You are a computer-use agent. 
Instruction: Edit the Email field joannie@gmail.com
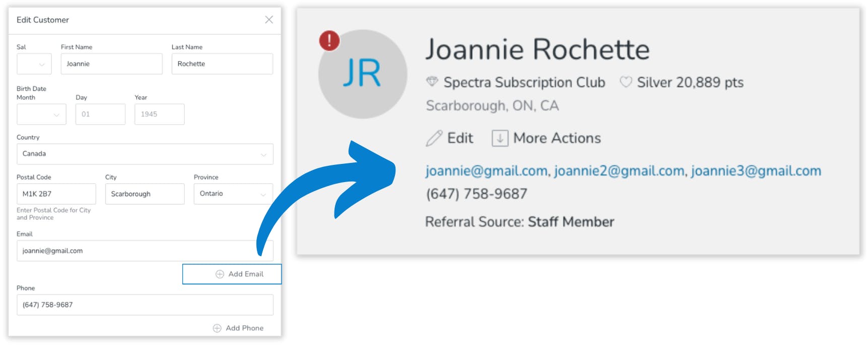145,251
